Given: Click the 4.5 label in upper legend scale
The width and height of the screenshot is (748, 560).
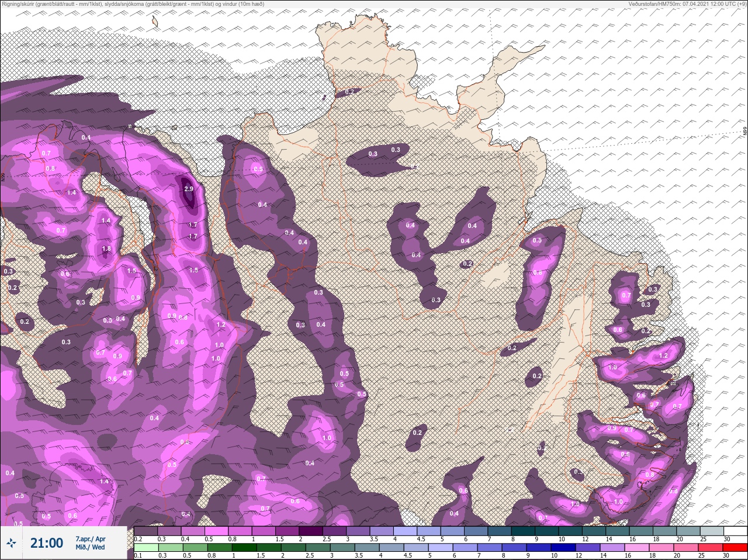Looking at the screenshot, I should [x=421, y=539].
